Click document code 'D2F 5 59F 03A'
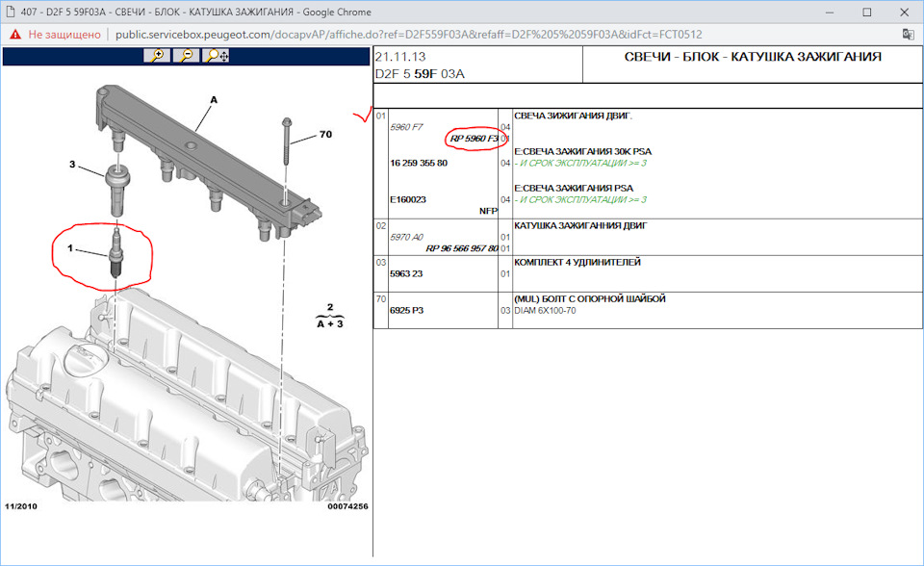The width and height of the screenshot is (924, 566). tap(420, 74)
